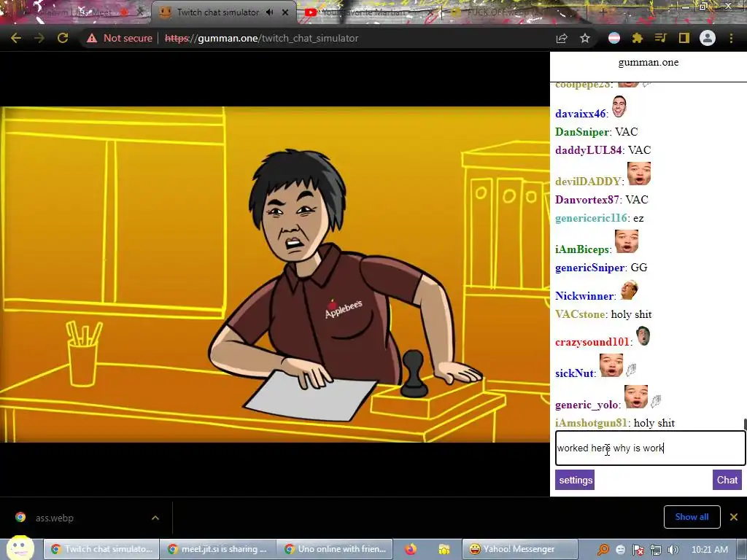The image size is (747, 560).
Task: Click username Danvortex87 in chat
Action: [x=587, y=200]
